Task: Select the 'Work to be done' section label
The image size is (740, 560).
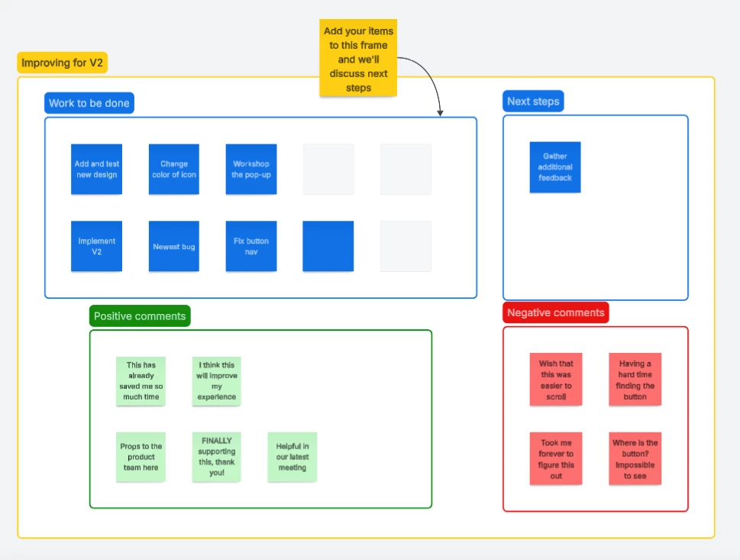Action: pyautogui.click(x=89, y=103)
